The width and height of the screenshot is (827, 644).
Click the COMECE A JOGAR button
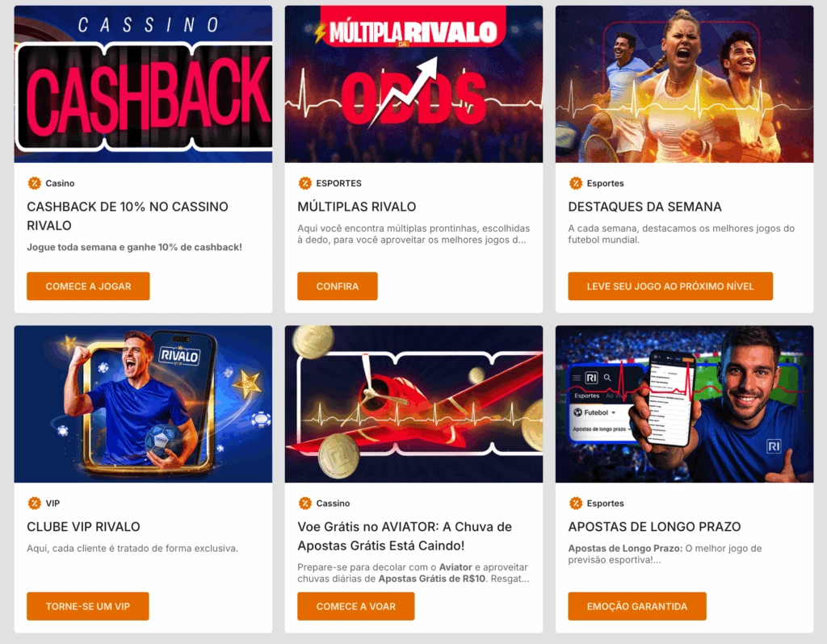pyautogui.click(x=88, y=286)
